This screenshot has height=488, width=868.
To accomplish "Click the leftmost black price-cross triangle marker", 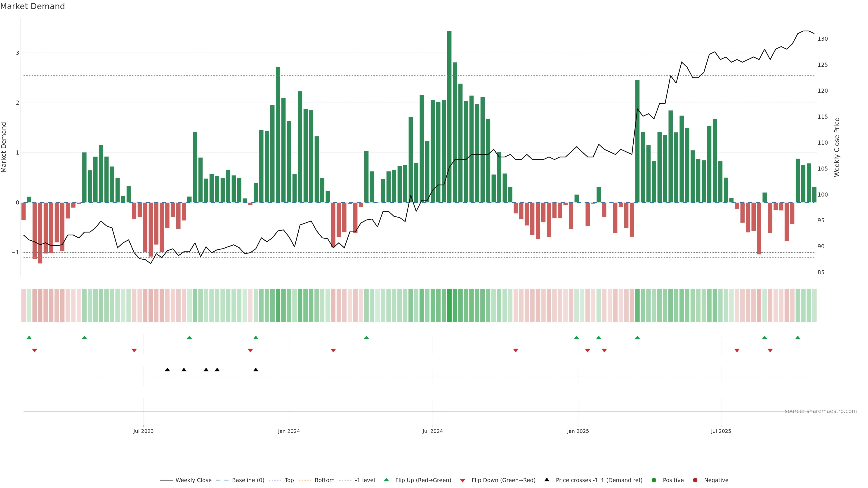I will click(167, 370).
